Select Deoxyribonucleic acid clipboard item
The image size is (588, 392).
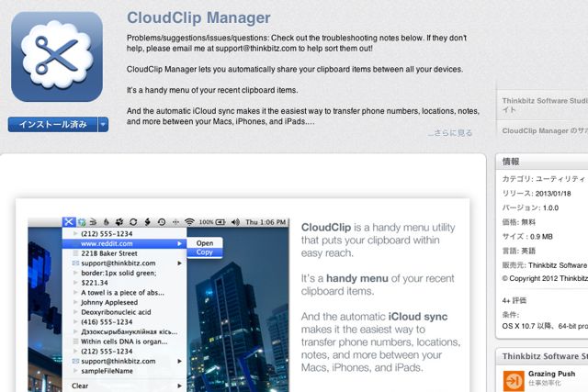tap(125, 312)
